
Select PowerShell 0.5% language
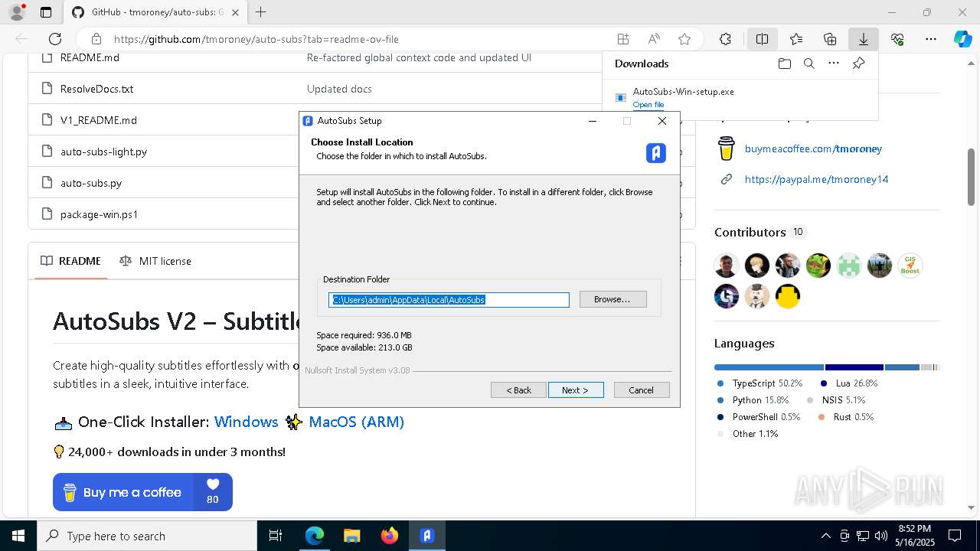click(758, 417)
